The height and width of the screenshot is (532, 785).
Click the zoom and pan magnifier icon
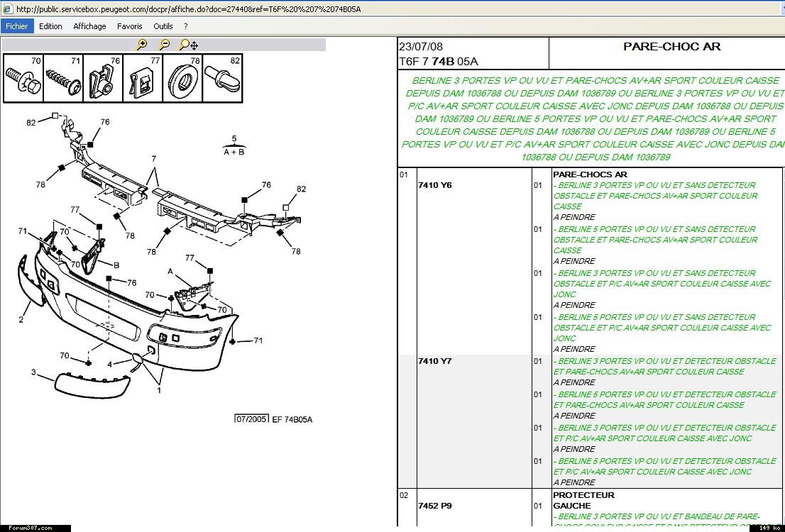[x=188, y=45]
